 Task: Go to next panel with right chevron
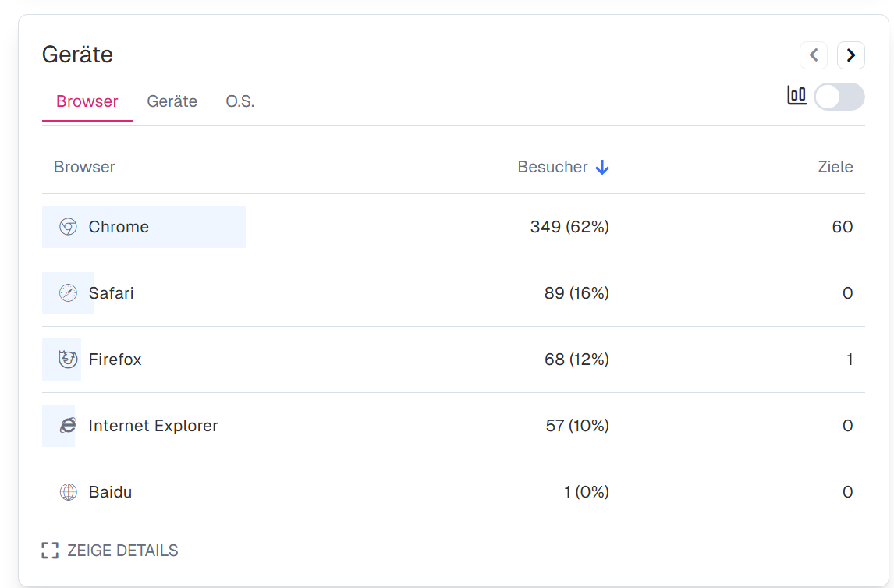click(x=850, y=55)
